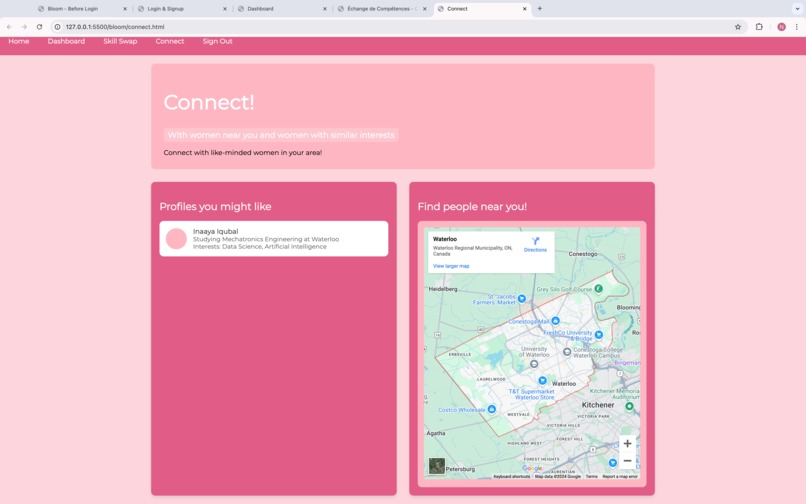
Task: Close the Login & Signup tab
Action: tap(225, 9)
